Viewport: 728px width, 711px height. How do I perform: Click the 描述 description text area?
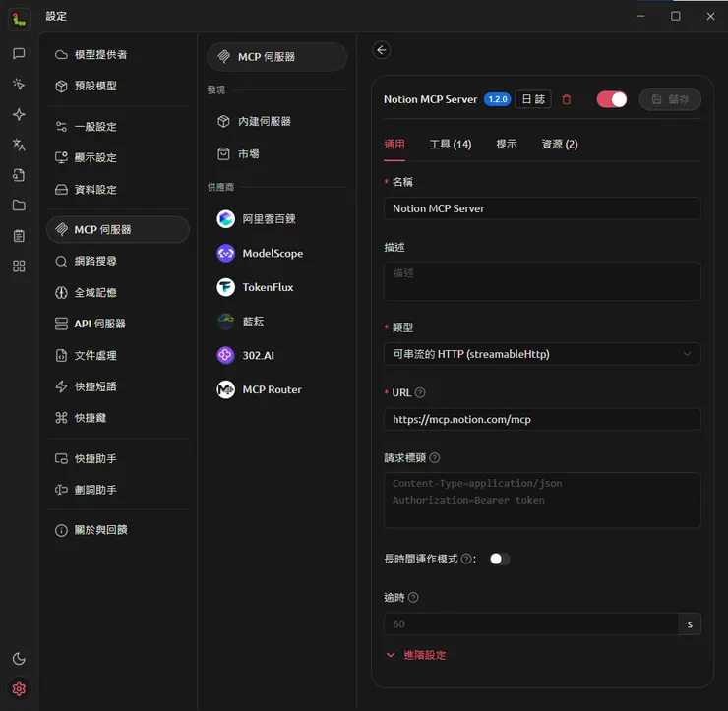click(542, 281)
